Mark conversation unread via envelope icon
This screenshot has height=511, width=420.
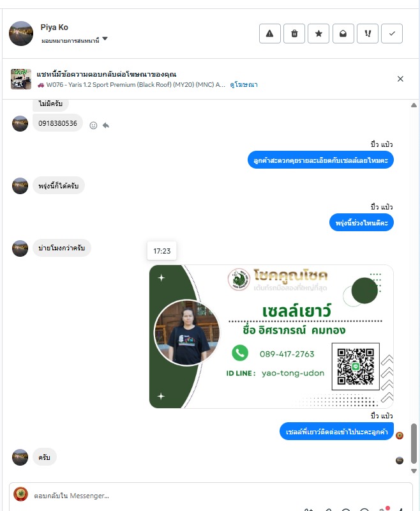(343, 34)
